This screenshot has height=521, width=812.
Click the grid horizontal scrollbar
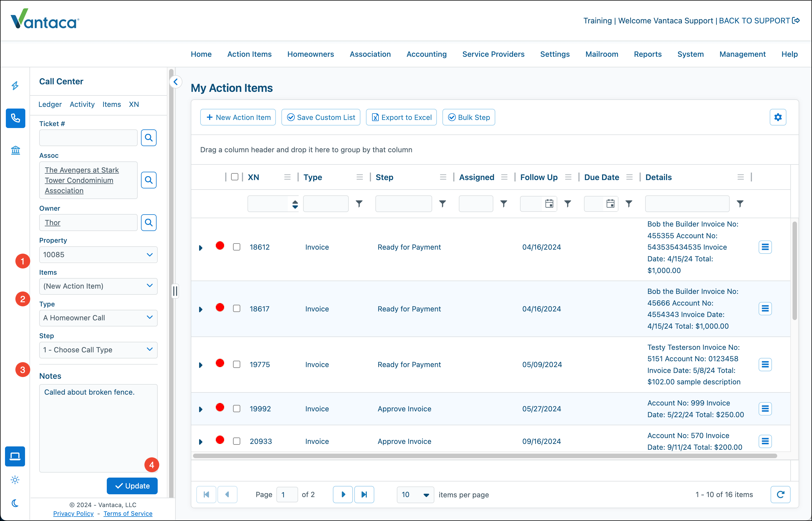[485, 456]
